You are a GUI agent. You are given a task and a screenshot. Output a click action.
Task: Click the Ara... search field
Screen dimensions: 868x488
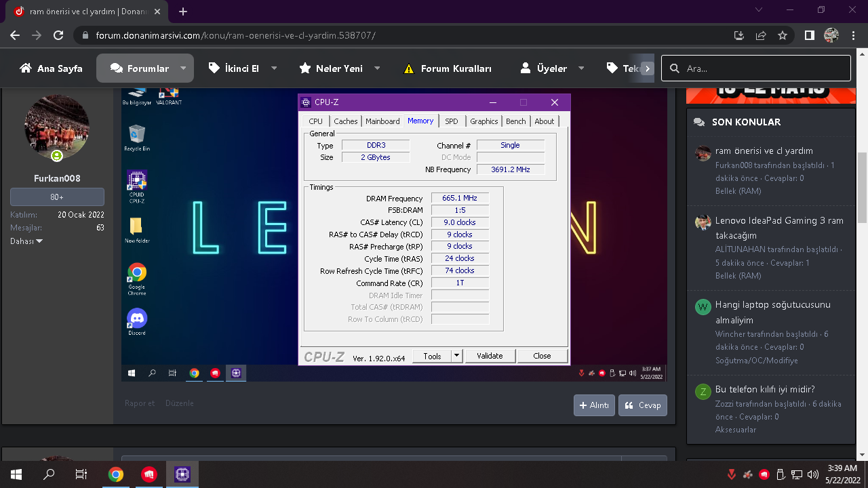pyautogui.click(x=756, y=68)
